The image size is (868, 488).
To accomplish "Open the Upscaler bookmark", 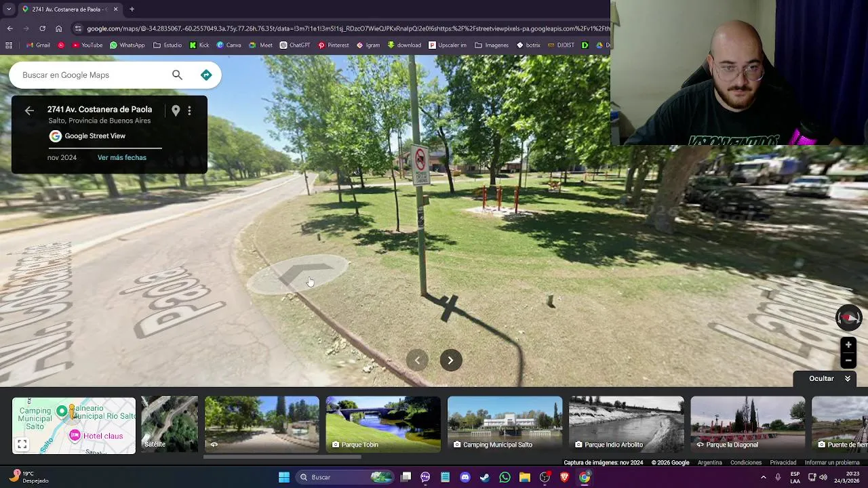I will coord(448,45).
